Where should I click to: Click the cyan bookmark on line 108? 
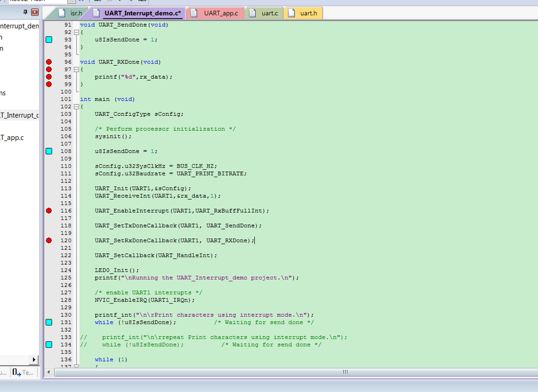click(49, 151)
